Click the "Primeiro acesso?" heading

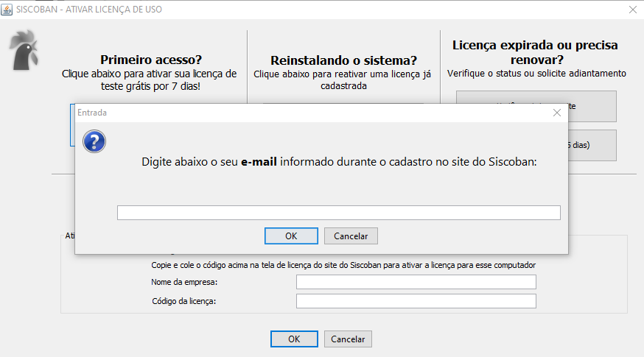click(150, 60)
